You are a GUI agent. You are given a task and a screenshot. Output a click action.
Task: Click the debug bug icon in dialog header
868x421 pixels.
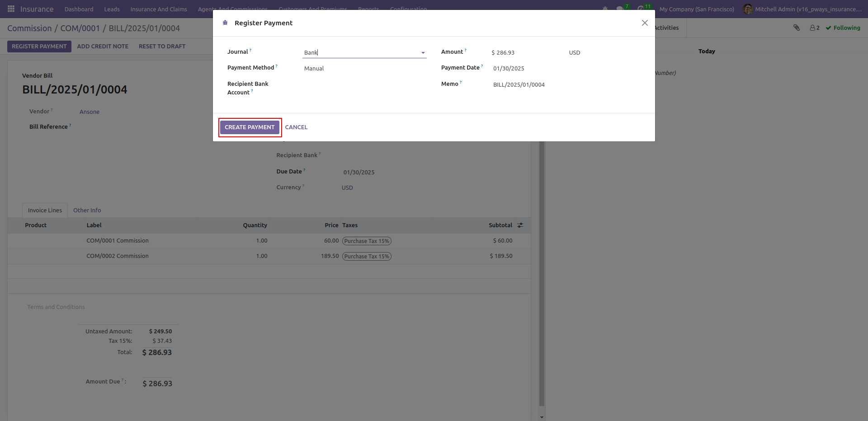tap(225, 23)
